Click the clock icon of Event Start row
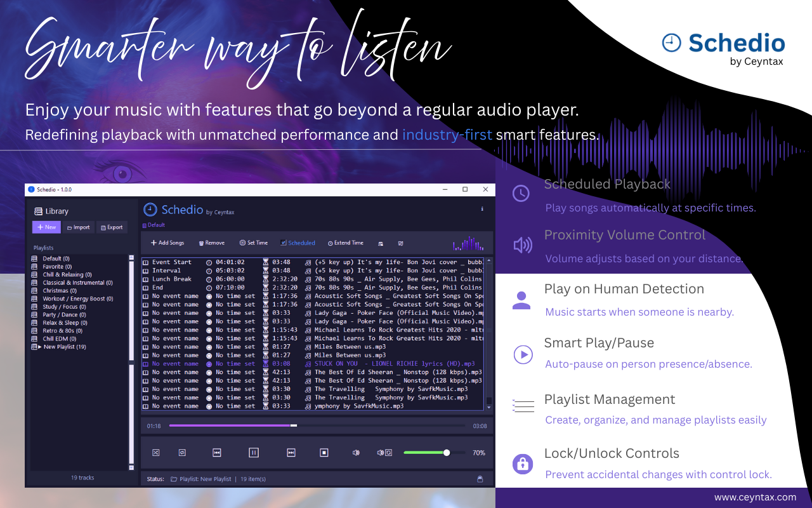Viewport: 812px width, 508px height. click(209, 262)
